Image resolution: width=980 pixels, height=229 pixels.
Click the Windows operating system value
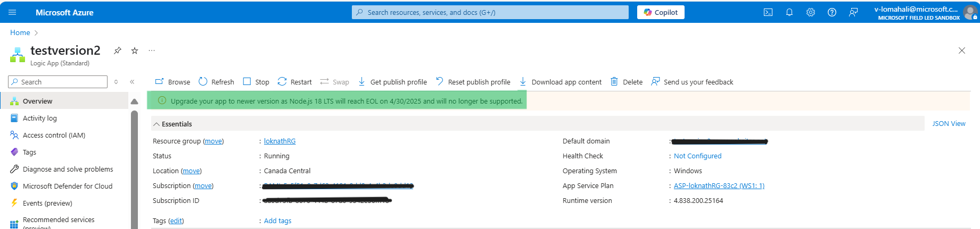(688, 171)
